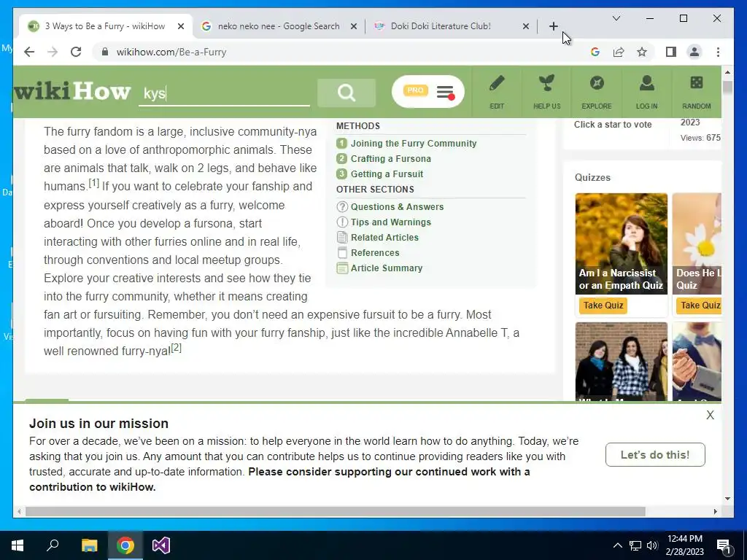Click the network tray icon

click(635, 545)
